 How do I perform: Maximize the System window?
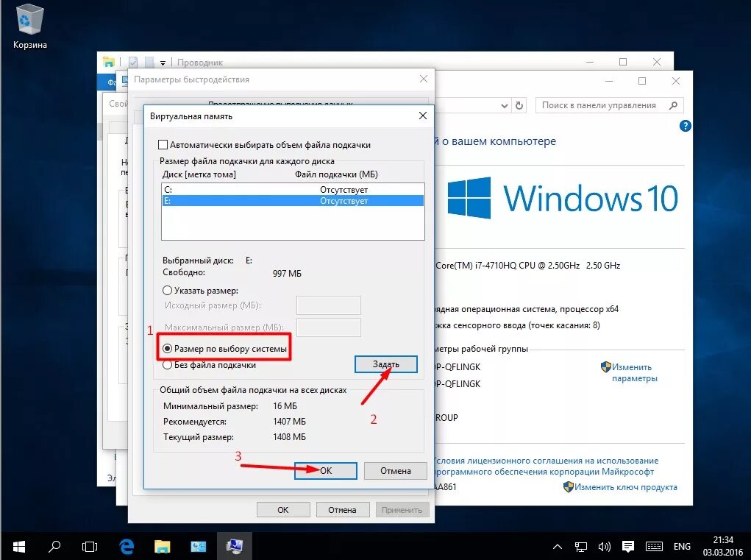pyautogui.click(x=642, y=81)
